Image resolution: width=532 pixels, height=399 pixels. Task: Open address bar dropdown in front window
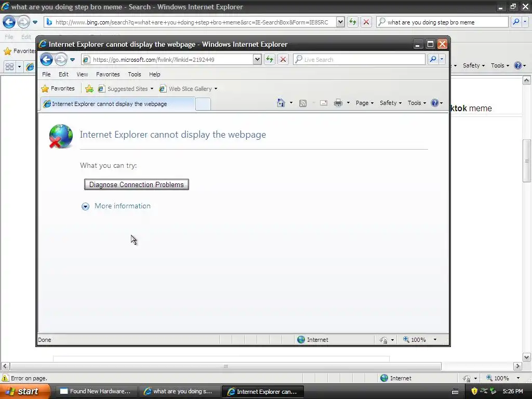pyautogui.click(x=257, y=60)
